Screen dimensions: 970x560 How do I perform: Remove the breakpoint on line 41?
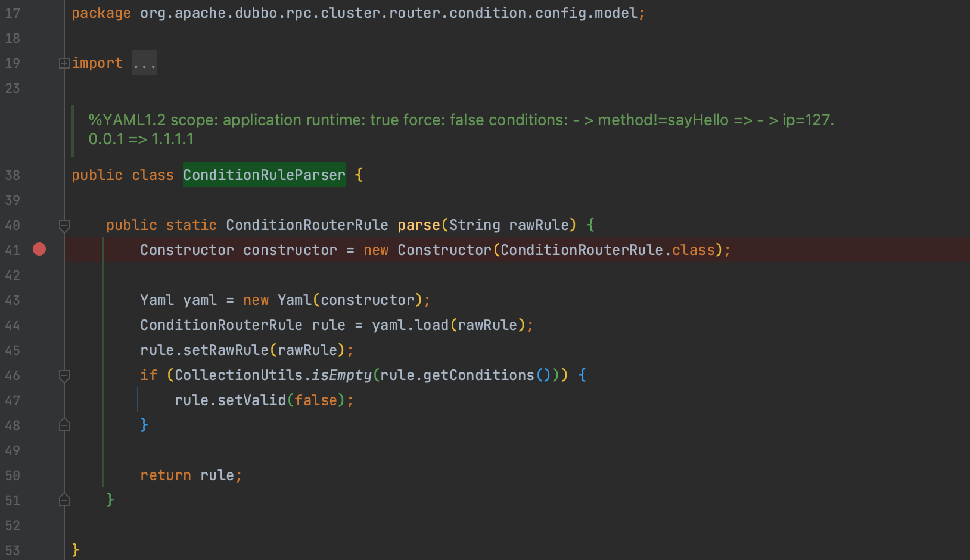click(39, 249)
